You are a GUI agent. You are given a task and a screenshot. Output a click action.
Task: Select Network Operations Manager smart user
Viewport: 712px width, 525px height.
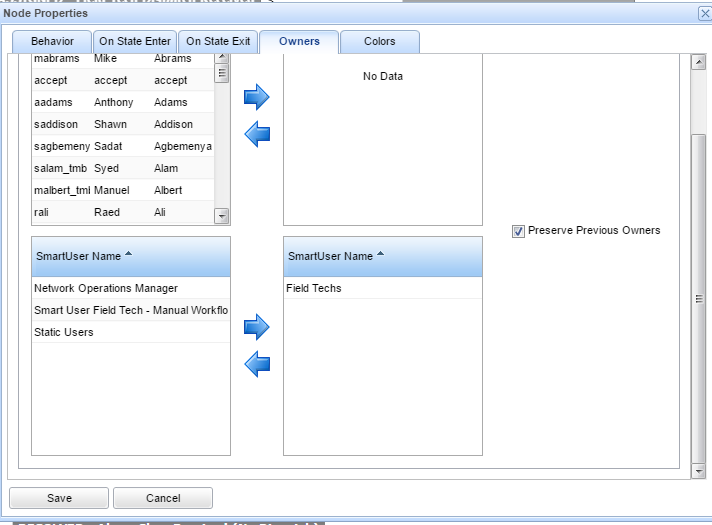point(106,288)
